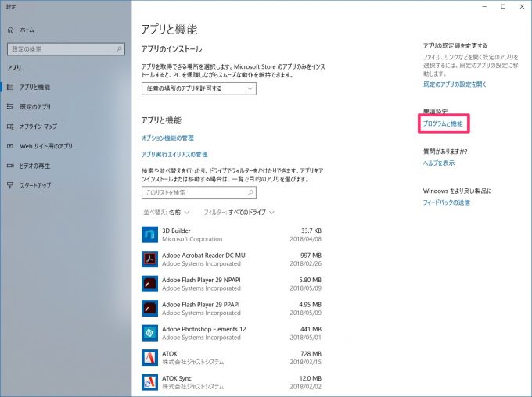Select ビデオの再生 in the sidebar
Screen dimensions: 532x397
click(34, 166)
